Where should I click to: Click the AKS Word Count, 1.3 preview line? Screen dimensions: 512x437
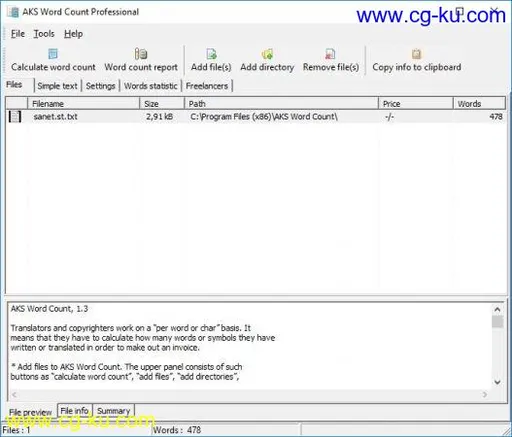49,309
